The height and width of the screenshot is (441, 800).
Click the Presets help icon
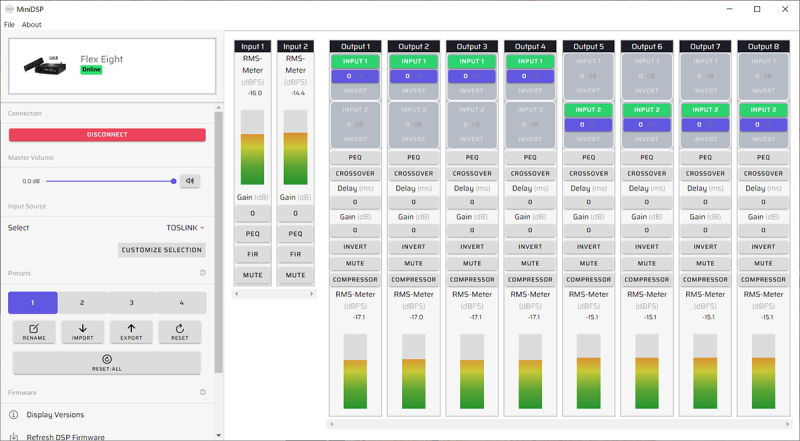tap(202, 272)
